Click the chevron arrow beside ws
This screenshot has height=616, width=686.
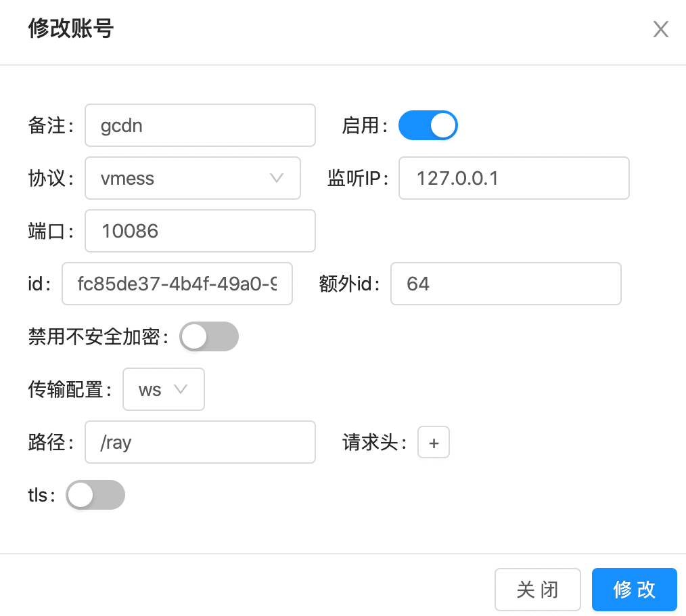[x=181, y=389]
